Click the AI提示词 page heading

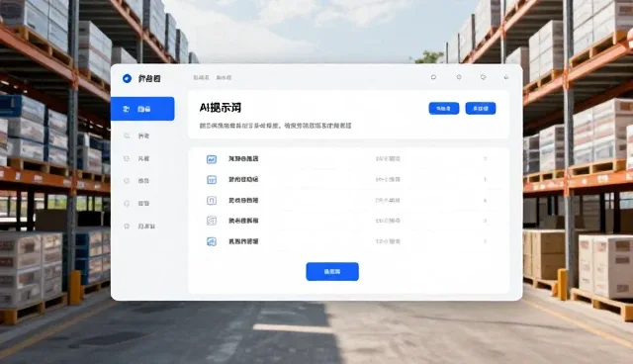click(221, 108)
